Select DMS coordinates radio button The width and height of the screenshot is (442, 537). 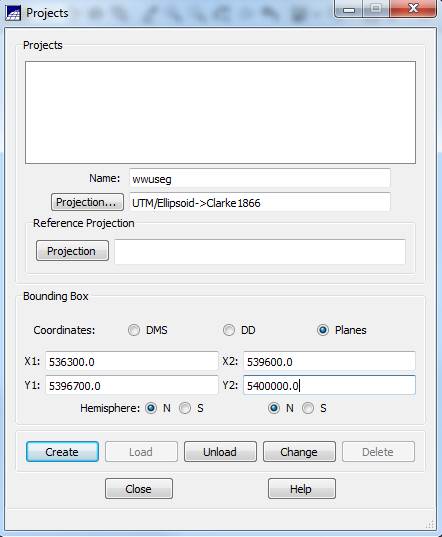[134, 330]
